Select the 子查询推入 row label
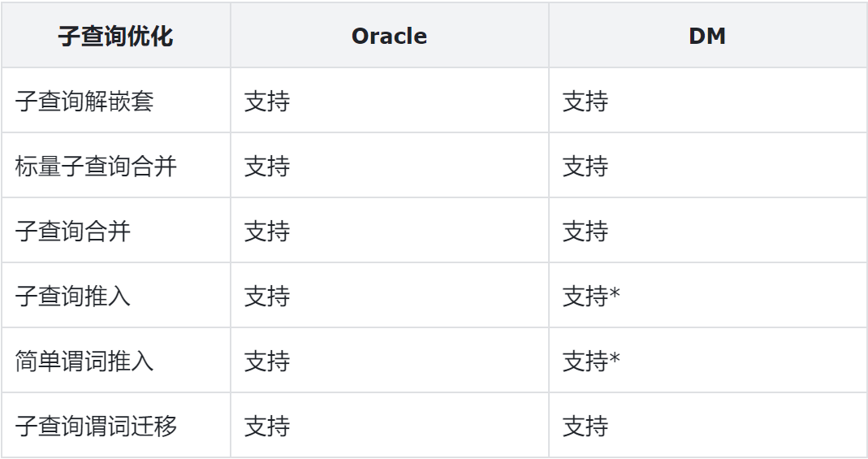This screenshot has width=868, height=459. [x=73, y=297]
